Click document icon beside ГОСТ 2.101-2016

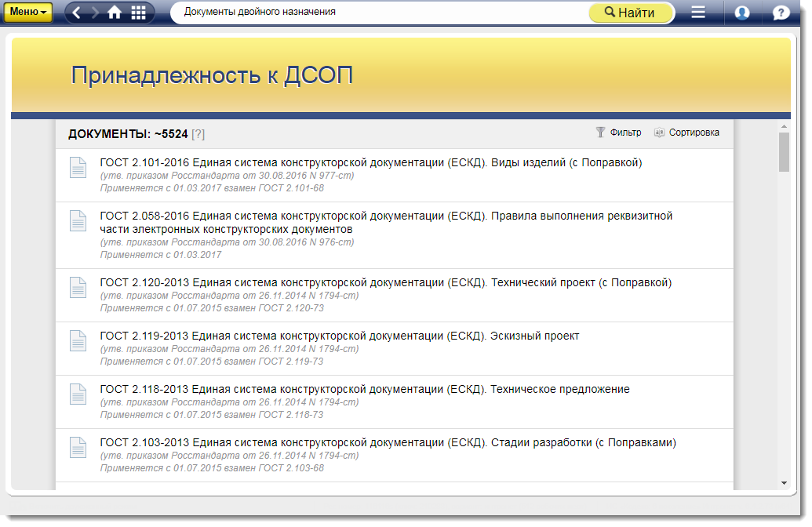[x=78, y=167]
